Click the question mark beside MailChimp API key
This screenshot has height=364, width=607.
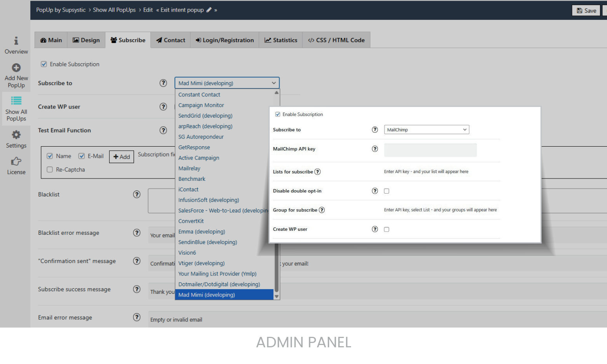pos(375,149)
